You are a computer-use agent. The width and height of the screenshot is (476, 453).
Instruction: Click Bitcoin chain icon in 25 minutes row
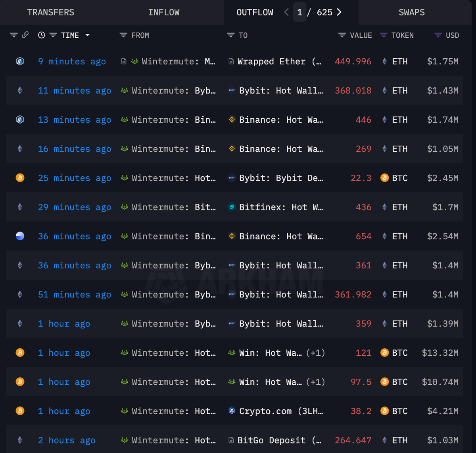20,178
